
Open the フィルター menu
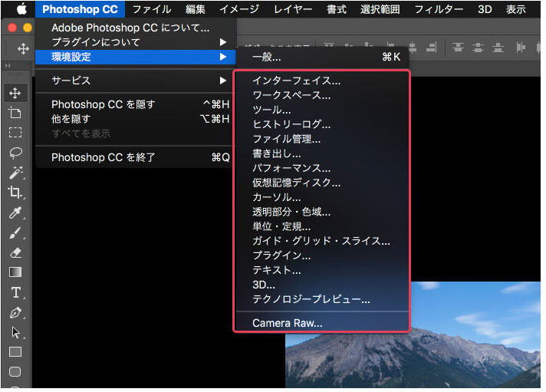click(439, 9)
